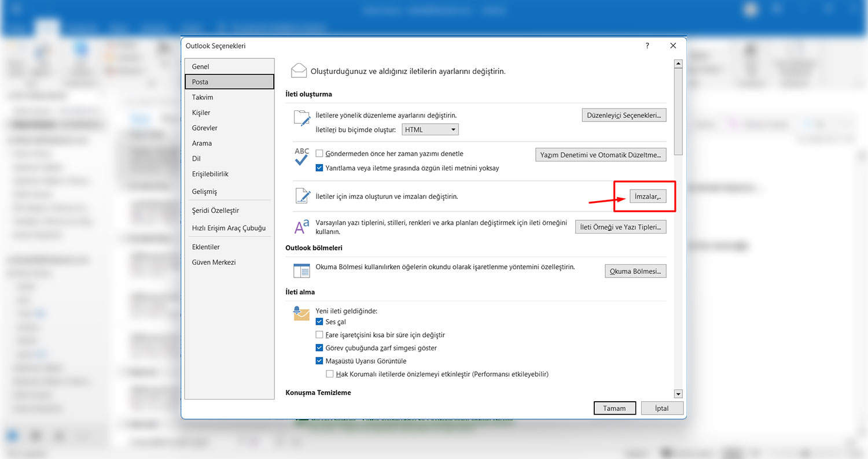
Task: Check 'Fare işaretçisini kısa bir süre için değiştir'
Action: [319, 335]
